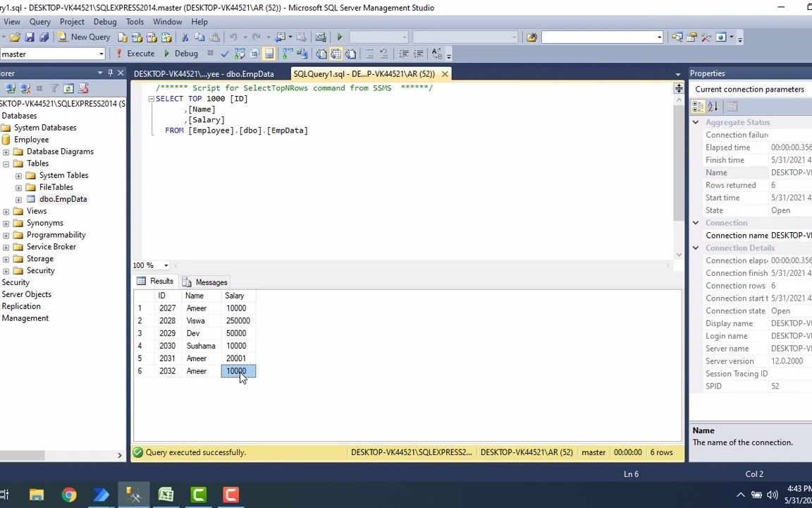Select the Results tab
Viewport: 812px width, 508px height.
pos(155,281)
